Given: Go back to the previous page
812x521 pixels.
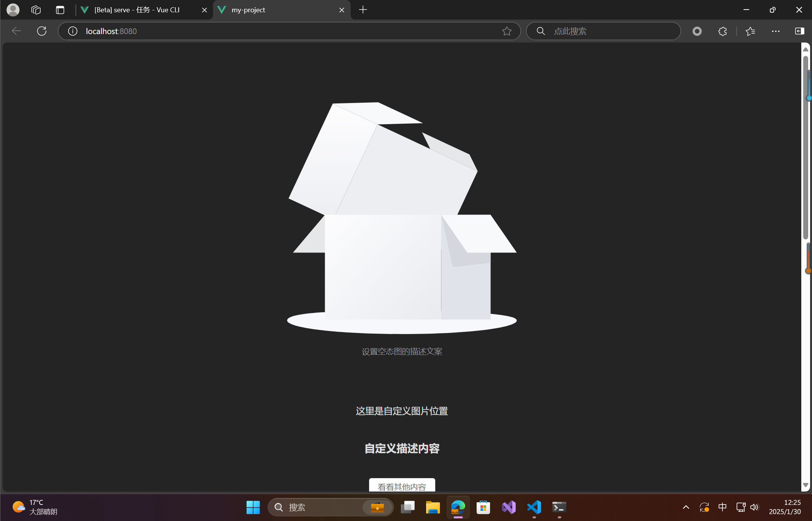Looking at the screenshot, I should [x=16, y=31].
